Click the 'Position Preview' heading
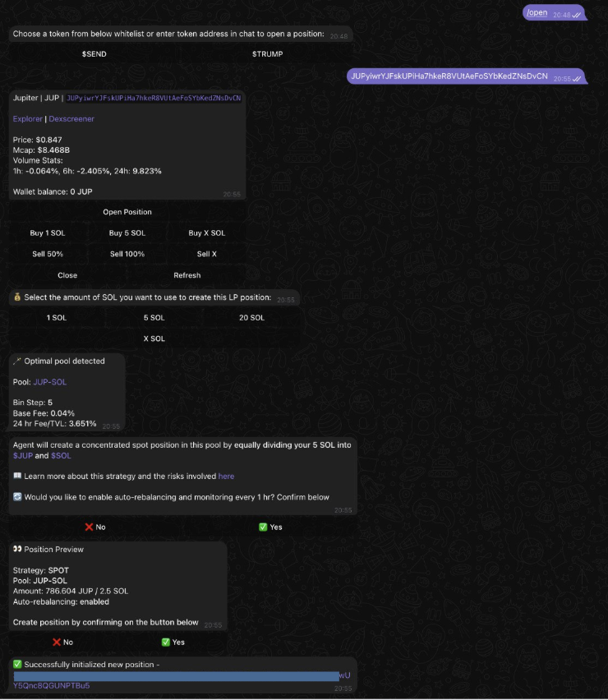Screen dimensions: 608x700 click(53, 550)
